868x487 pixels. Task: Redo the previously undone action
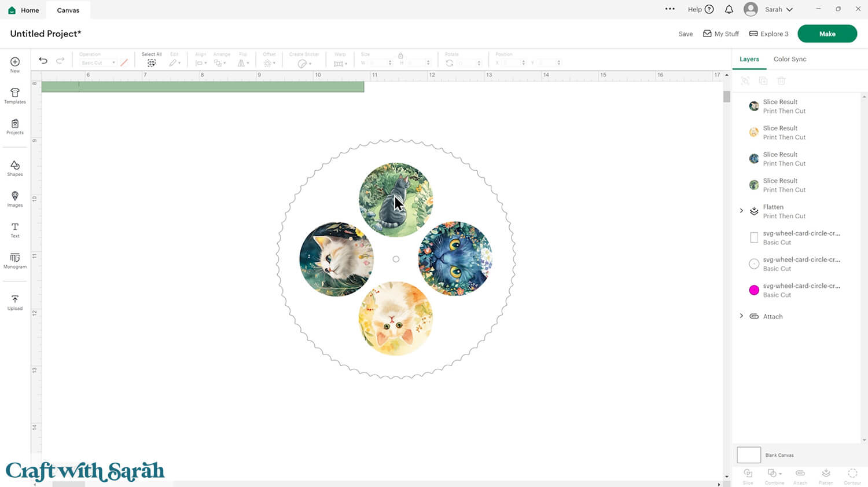60,60
